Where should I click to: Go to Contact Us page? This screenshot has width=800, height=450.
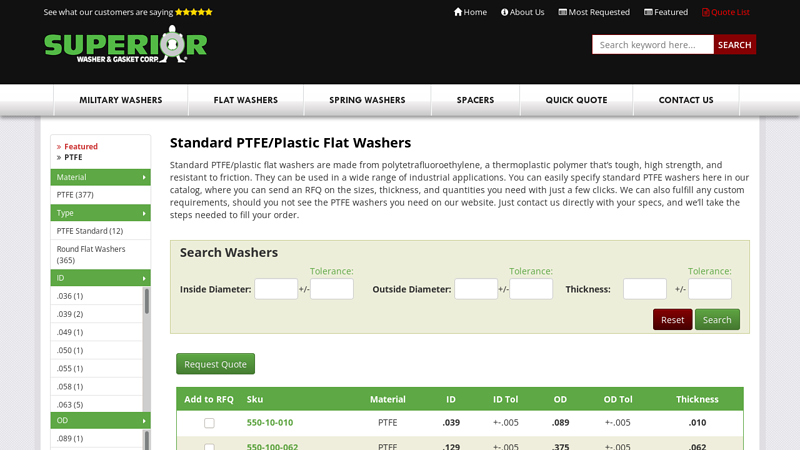[x=686, y=100]
